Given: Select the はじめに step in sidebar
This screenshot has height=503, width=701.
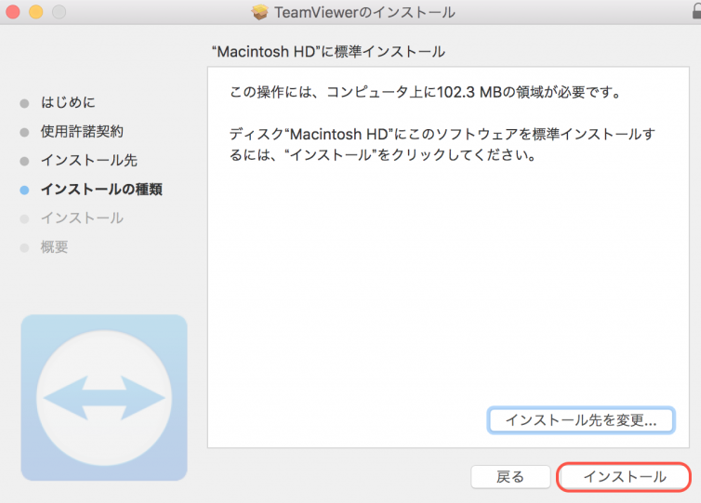Looking at the screenshot, I should 68,102.
